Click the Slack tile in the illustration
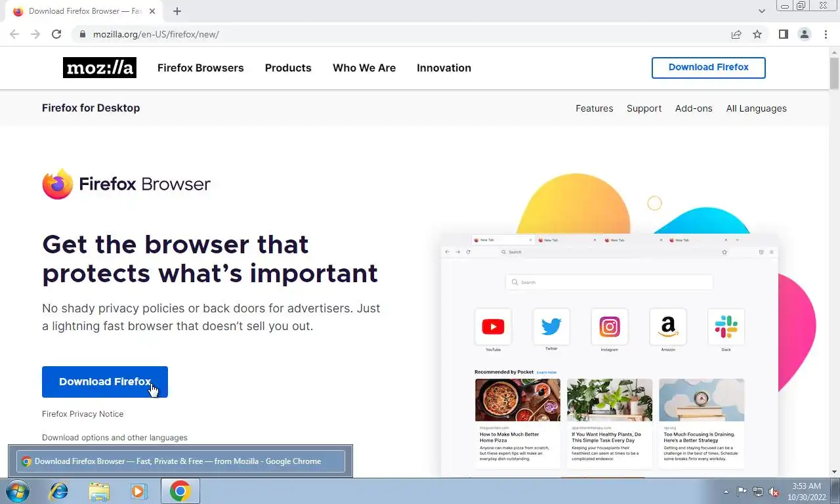 click(x=726, y=327)
